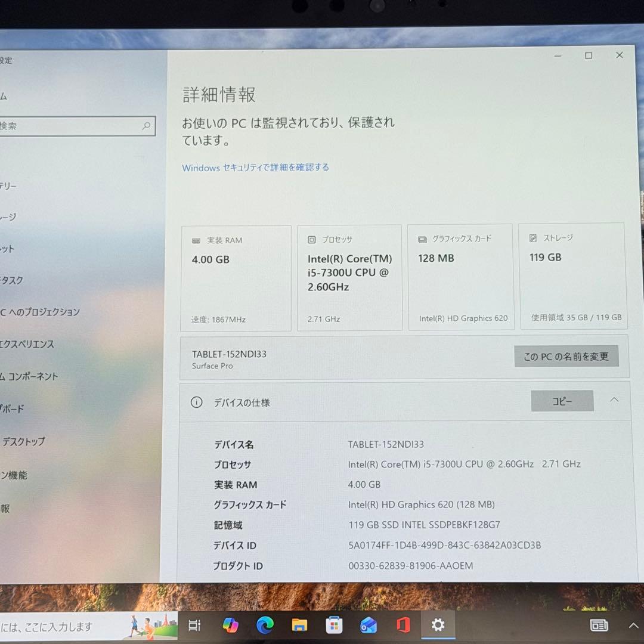Select the active Settings gear on the taskbar
644x644 pixels.
438,625
